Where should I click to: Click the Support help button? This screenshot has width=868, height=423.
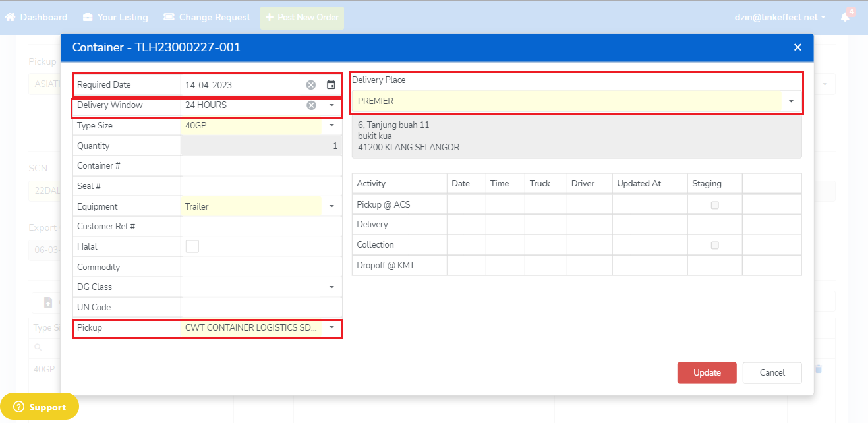click(x=40, y=407)
